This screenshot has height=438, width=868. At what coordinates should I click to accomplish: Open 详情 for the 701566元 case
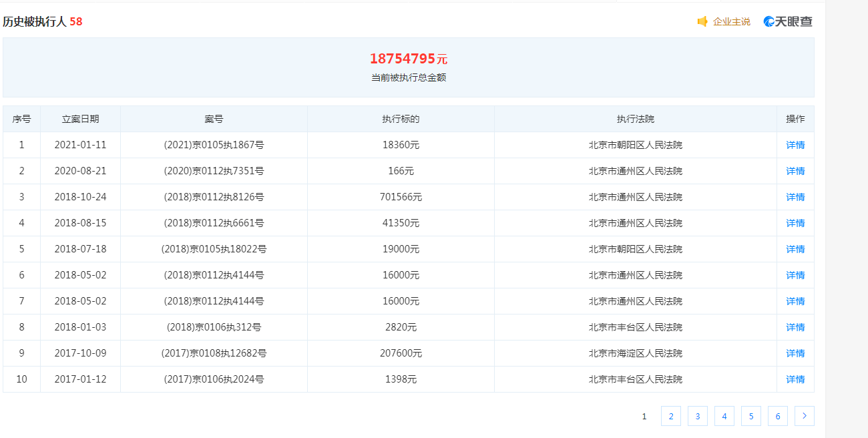[795, 197]
